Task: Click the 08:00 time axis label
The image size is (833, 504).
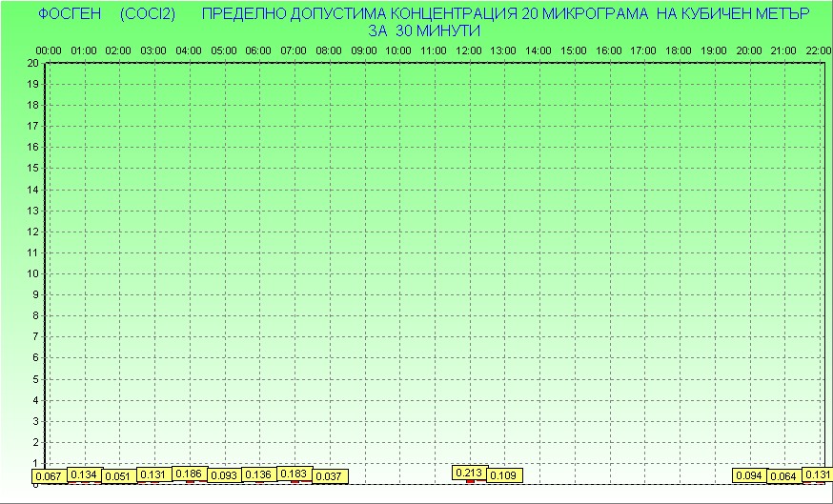Action: click(x=329, y=50)
